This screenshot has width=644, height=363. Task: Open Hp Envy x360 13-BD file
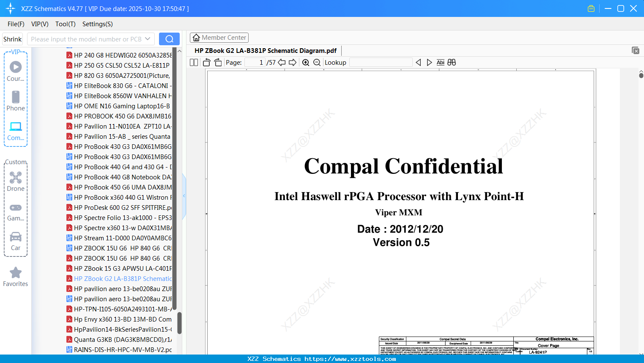(119, 319)
